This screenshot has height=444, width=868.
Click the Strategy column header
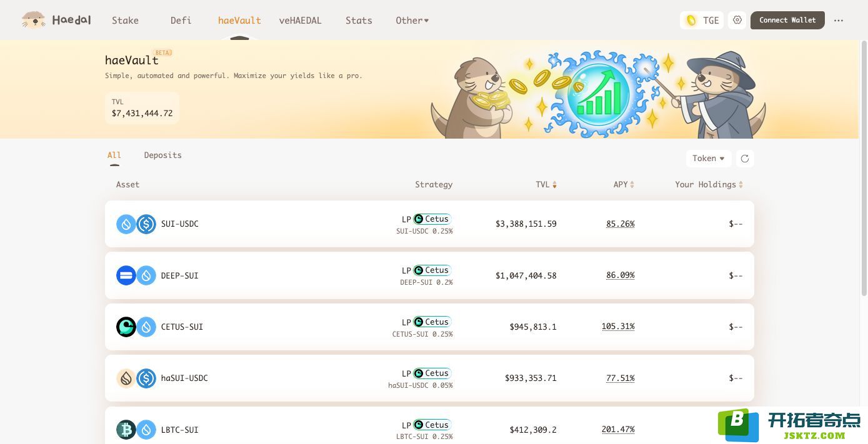434,185
